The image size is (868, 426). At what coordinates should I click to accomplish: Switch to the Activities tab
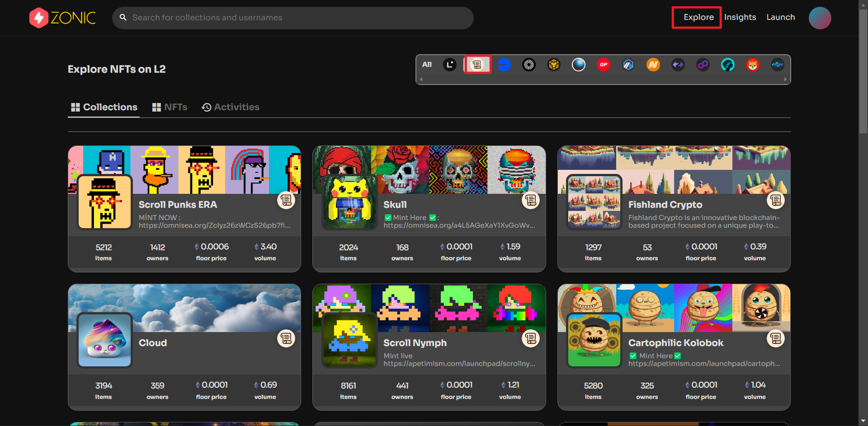pos(231,107)
